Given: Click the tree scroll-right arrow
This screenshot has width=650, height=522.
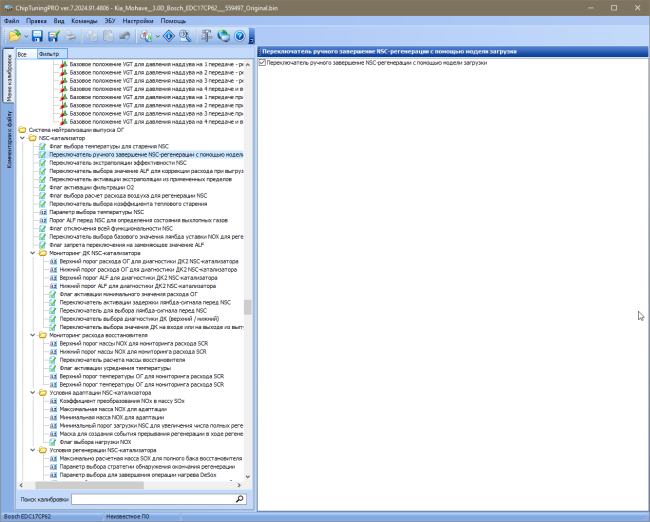Looking at the screenshot, I should tap(239, 485).
